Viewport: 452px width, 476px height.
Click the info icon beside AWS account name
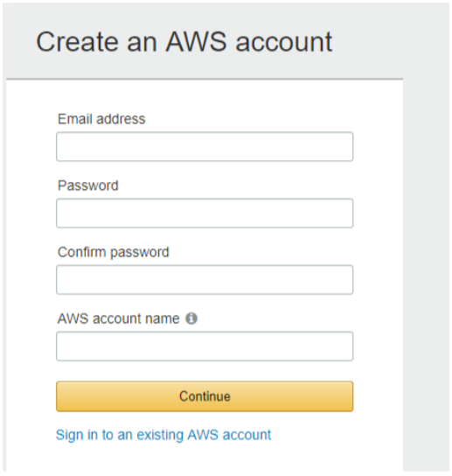(191, 318)
